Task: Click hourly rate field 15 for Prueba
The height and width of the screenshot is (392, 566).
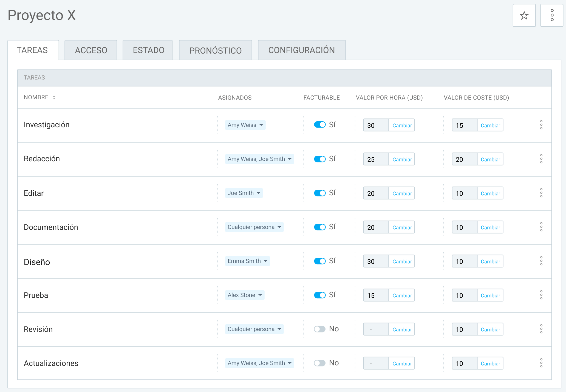Action: [x=376, y=295]
